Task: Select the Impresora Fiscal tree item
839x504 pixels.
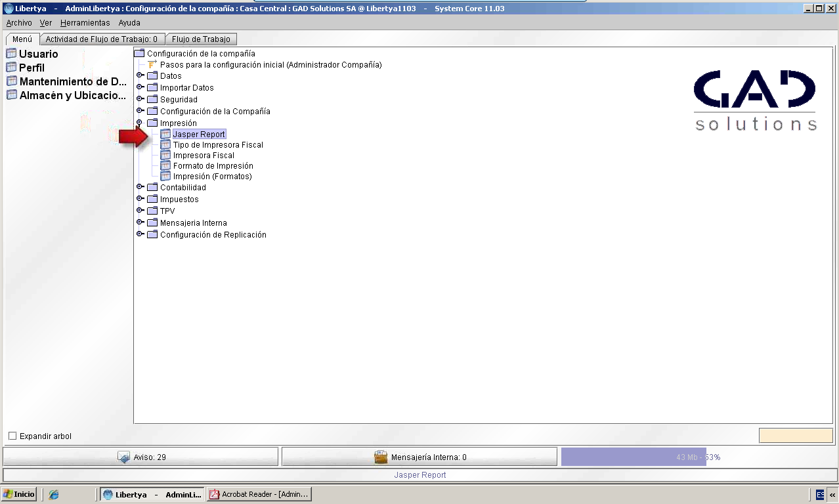Action: [204, 156]
